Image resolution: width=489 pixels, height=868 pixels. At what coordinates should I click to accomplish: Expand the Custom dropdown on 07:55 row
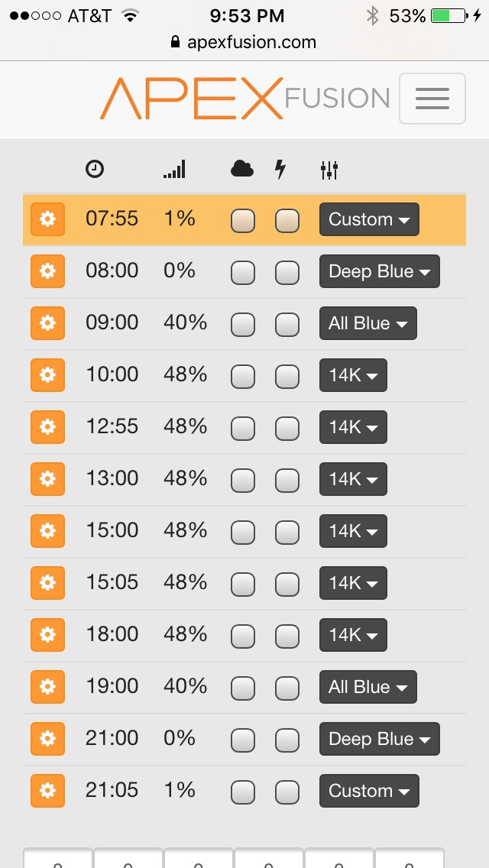(x=369, y=219)
